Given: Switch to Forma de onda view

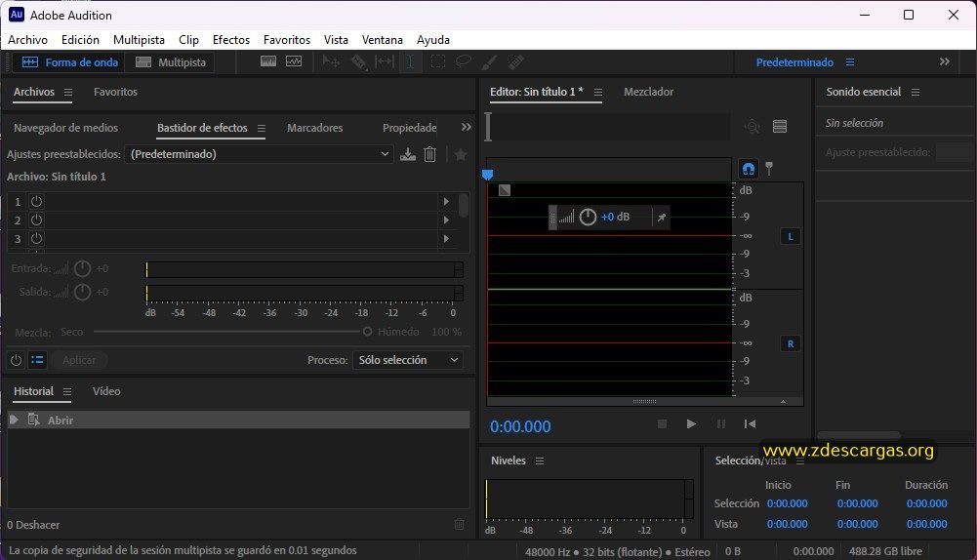Looking at the screenshot, I should pos(69,62).
